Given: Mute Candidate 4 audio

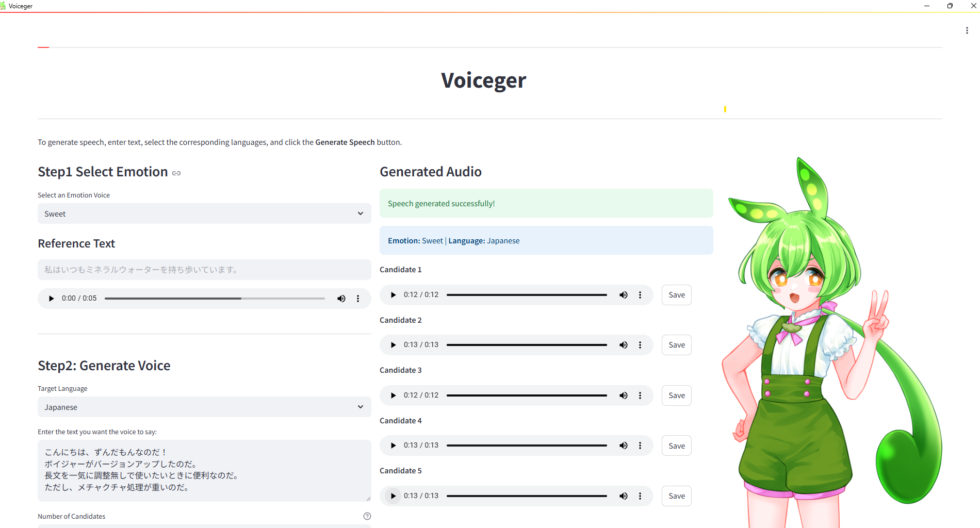Looking at the screenshot, I should click(x=623, y=445).
